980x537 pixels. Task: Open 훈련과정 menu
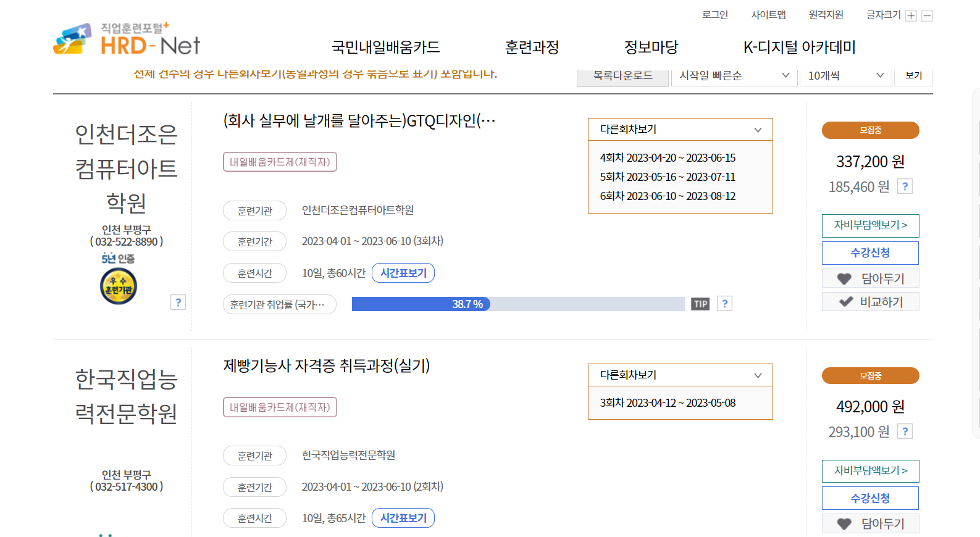click(x=532, y=47)
